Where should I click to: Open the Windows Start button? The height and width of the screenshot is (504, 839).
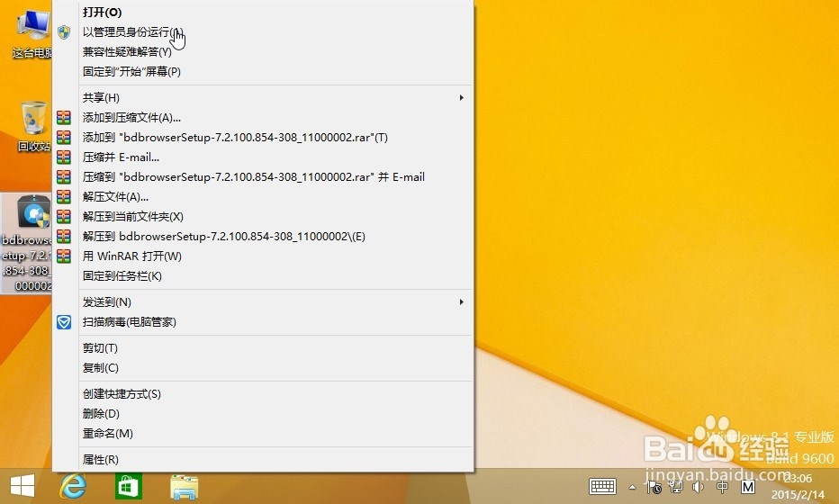[x=23, y=486]
